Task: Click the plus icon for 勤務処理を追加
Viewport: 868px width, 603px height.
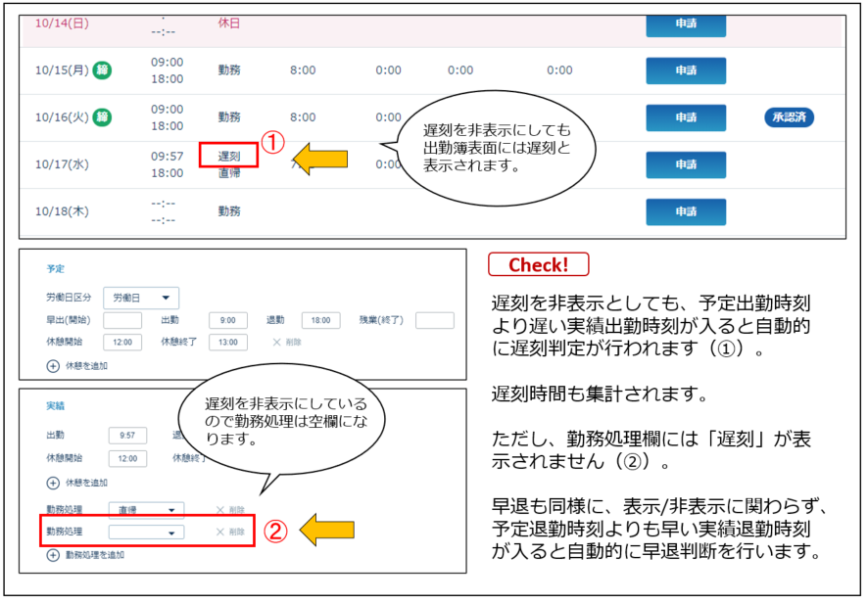Action: coord(52,554)
